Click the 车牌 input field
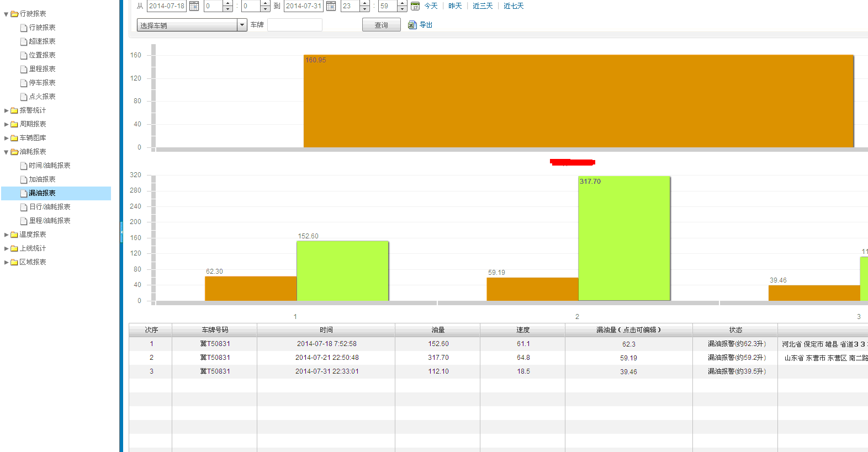 294,25
